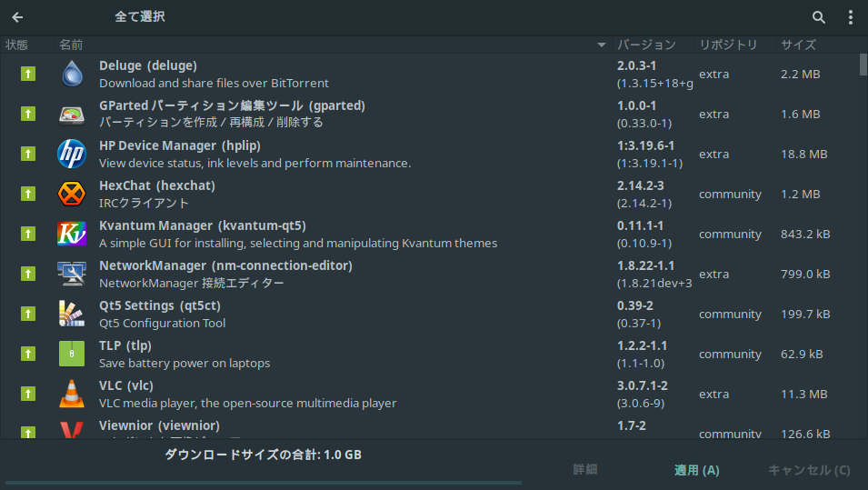868x490 pixels.
Task: Select the VLC (vlc) package title
Action: [x=126, y=385]
